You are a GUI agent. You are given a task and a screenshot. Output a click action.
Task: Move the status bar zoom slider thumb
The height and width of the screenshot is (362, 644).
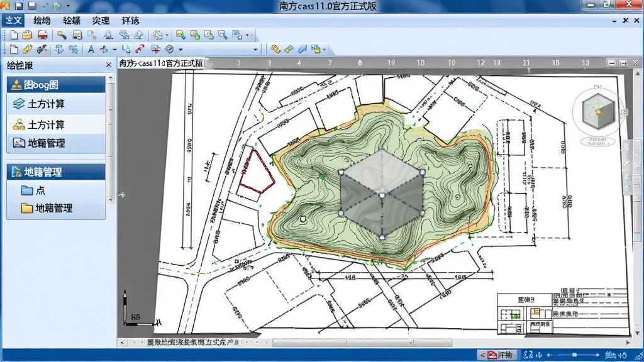tap(575, 354)
